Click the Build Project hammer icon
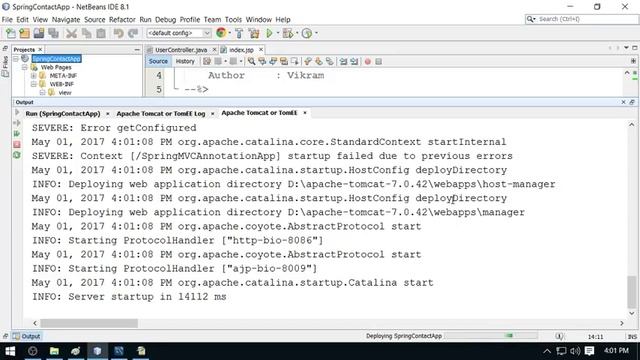 point(239,33)
